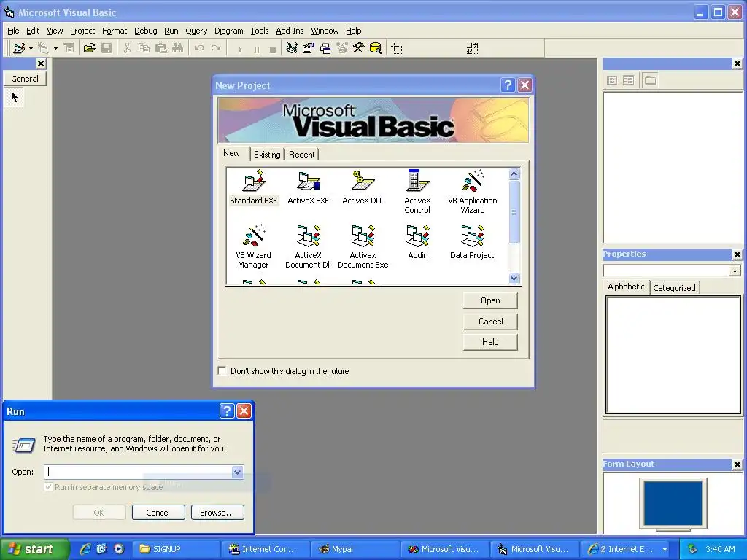Click the Undo toolbar icon
The height and width of the screenshot is (560, 747).
[x=199, y=48]
